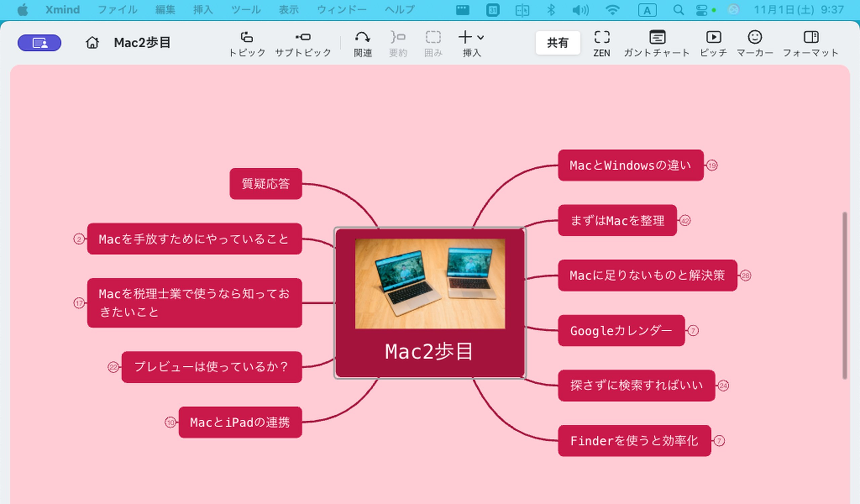Image resolution: width=860 pixels, height=504 pixels.
Task: Open the Insert (挿入) plus dropdown
Action: pyautogui.click(x=471, y=38)
